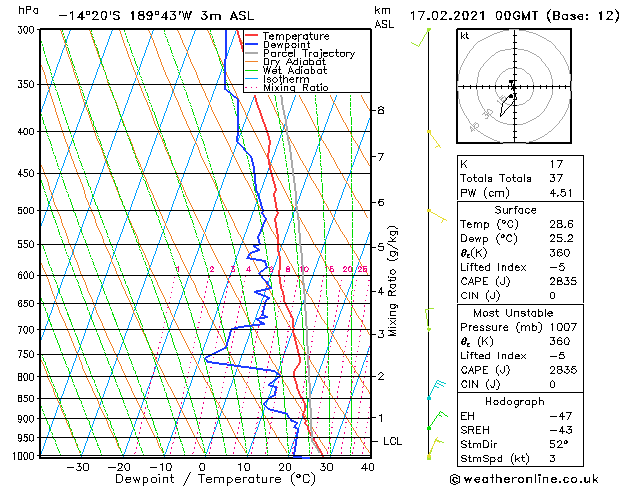Viewport: 629px width, 486px height.
Task: Click the surface CAPE value 2835
Action: tap(563, 281)
